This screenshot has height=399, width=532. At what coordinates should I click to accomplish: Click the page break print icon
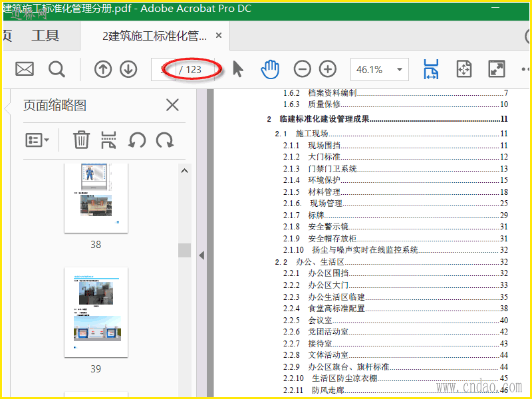108,140
